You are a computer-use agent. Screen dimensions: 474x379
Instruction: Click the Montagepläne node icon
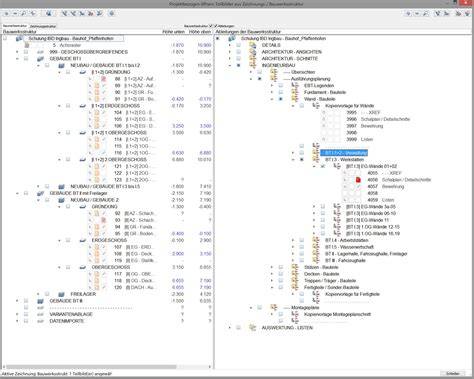point(274,307)
